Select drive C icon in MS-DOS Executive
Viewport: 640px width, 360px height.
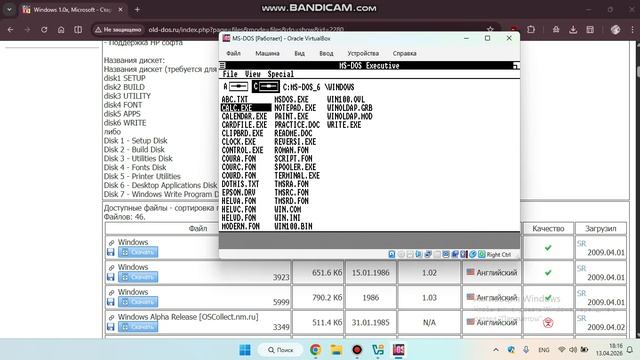266,87
